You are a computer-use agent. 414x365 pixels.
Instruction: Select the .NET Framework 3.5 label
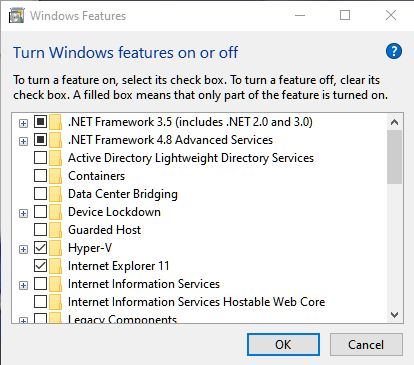(x=190, y=122)
